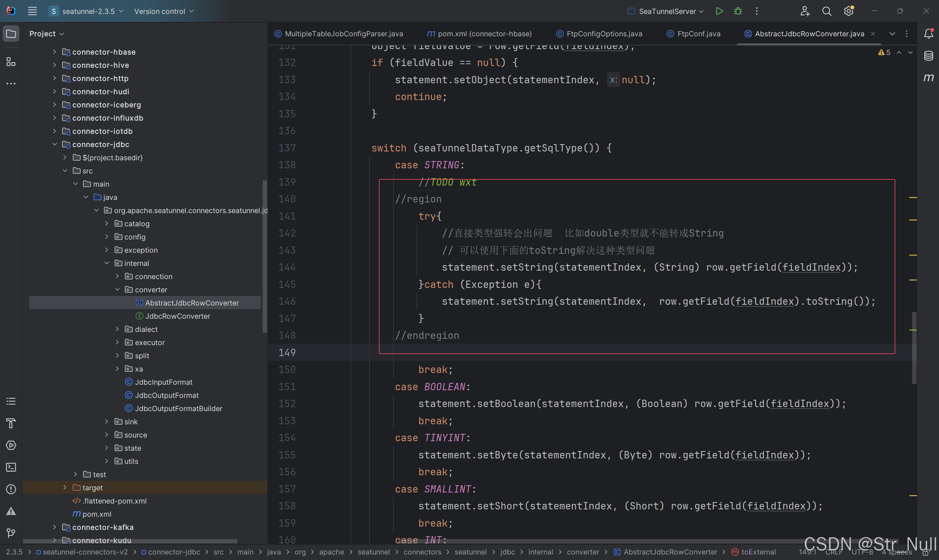This screenshot has width=939, height=560.
Task: Show notifications bell icon
Action: 928,34
